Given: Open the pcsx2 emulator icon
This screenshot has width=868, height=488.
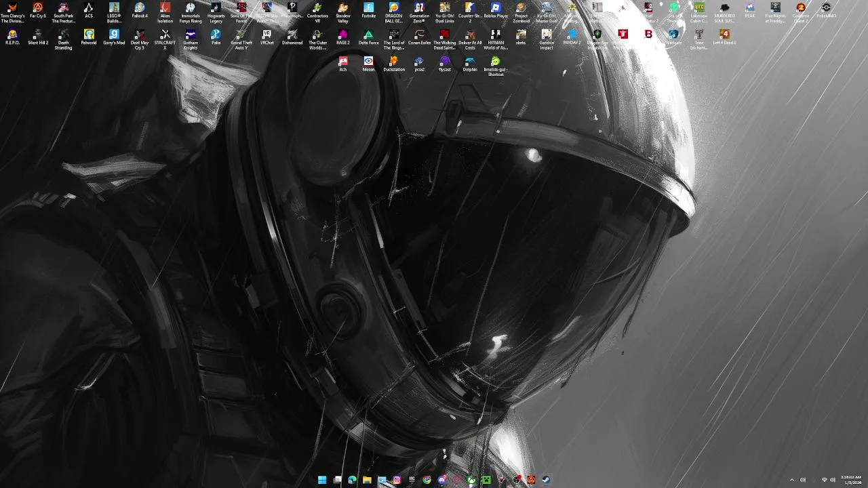Looking at the screenshot, I should (419, 64).
